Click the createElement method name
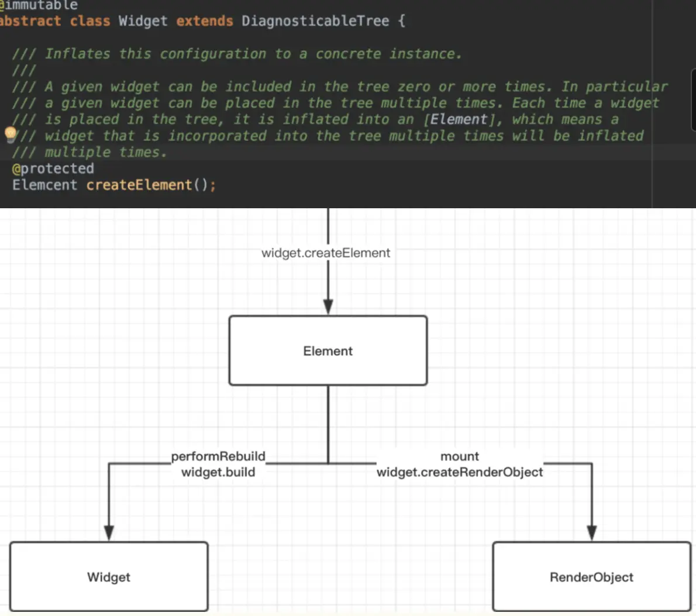The width and height of the screenshot is (696, 616). pos(139,185)
